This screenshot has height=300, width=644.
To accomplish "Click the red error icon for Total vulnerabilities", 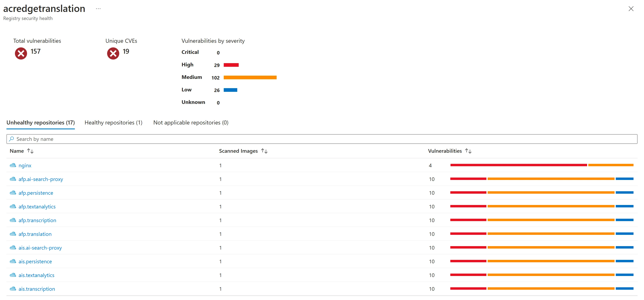I will [21, 53].
